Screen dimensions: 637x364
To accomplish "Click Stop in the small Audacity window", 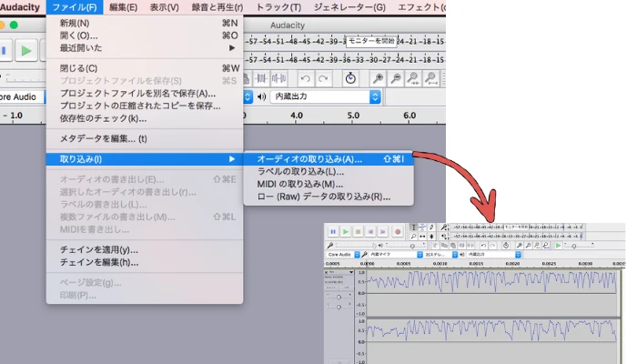I will (358, 231).
